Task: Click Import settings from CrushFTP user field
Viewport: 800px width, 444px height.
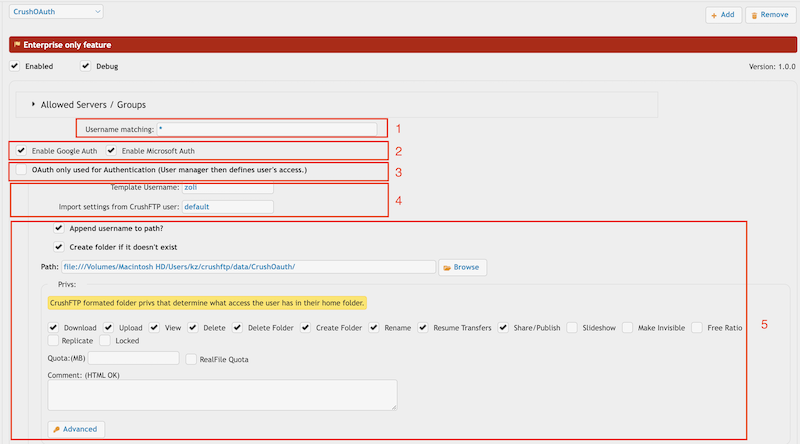Action: (x=228, y=207)
